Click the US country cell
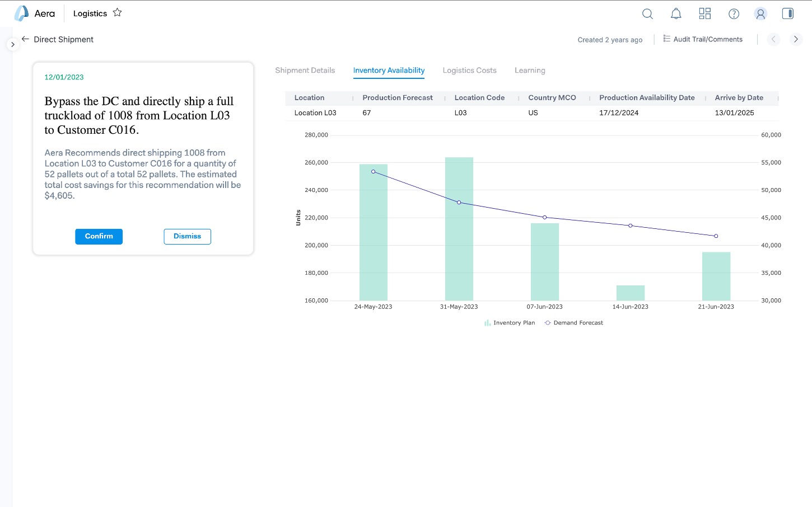812x507 pixels. [x=533, y=113]
